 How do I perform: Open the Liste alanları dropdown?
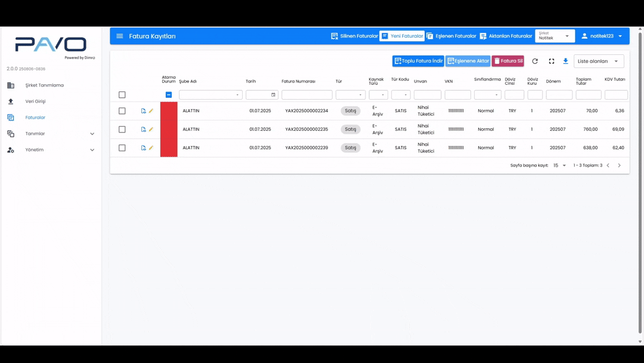point(599,61)
